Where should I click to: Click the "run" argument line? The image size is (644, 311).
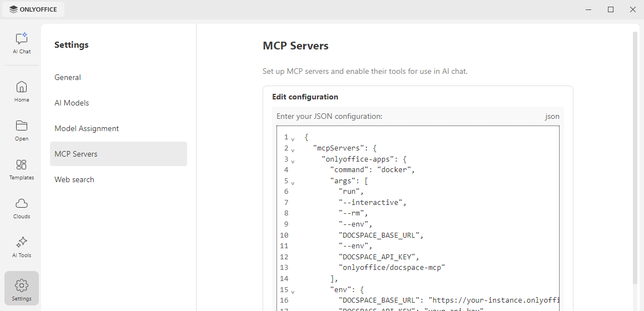[351, 192]
